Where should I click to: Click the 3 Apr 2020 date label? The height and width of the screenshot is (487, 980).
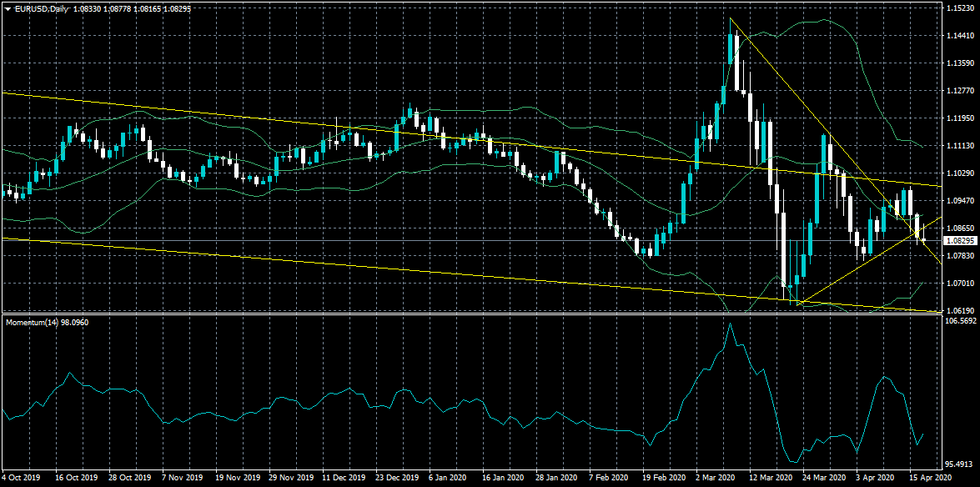(x=877, y=477)
